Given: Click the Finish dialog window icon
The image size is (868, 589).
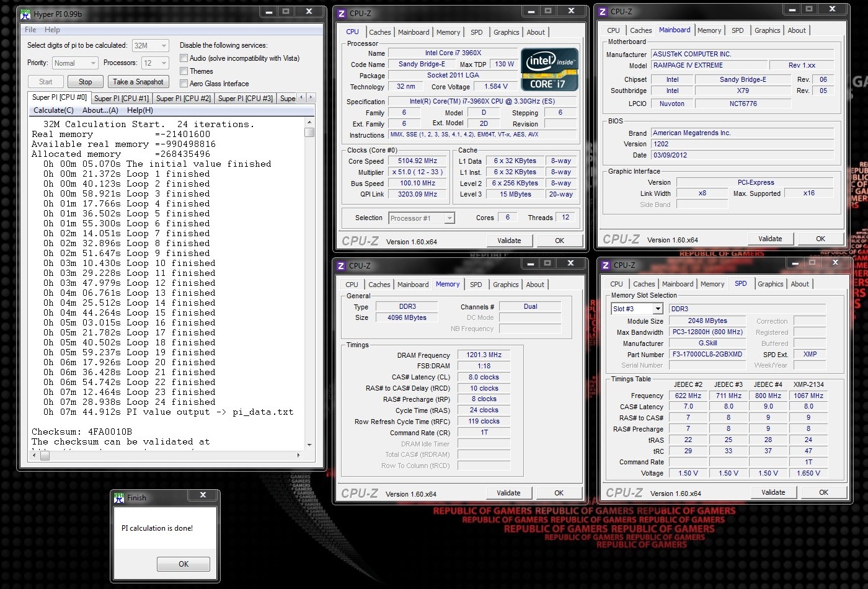Looking at the screenshot, I should point(119,497).
